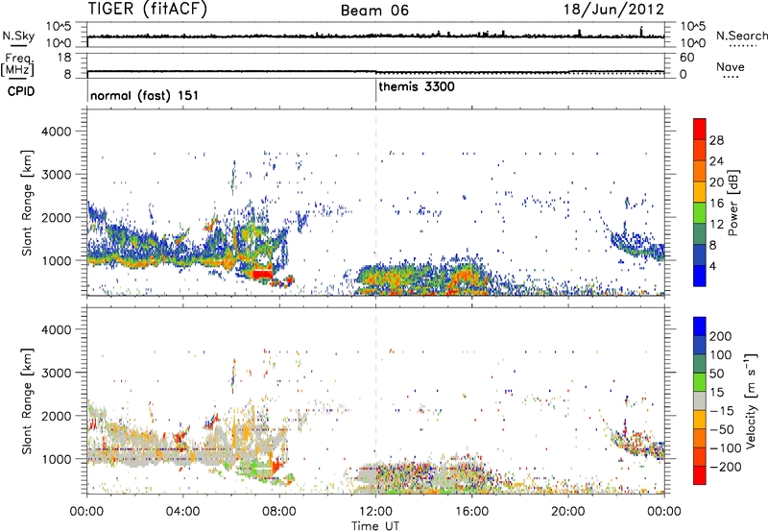Click the '16:00' time axis tick label

472,512
